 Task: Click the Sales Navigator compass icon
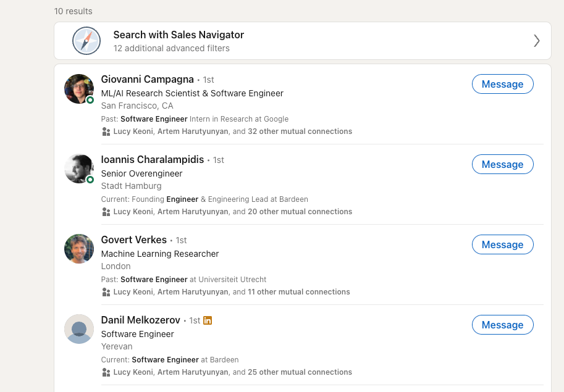(86, 41)
